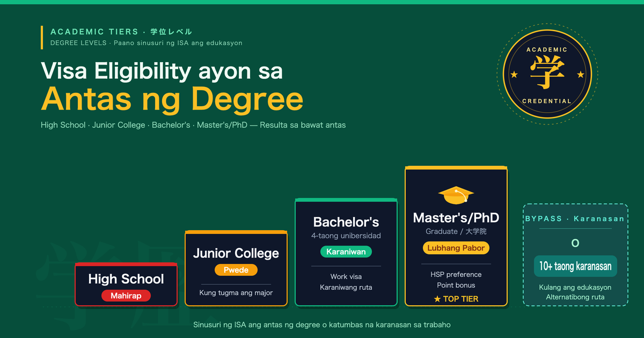This screenshot has width=644, height=338.
Task: Click the BYPASS · Karanasan header
Action: point(575,218)
